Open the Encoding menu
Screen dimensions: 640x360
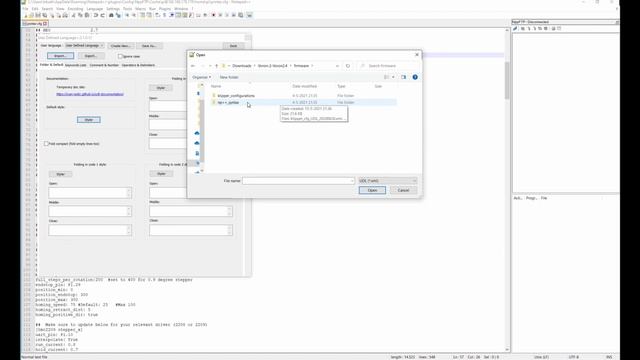(76, 9)
